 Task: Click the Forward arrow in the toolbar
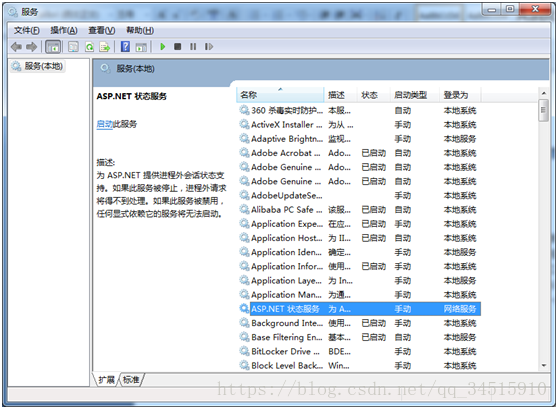32,47
